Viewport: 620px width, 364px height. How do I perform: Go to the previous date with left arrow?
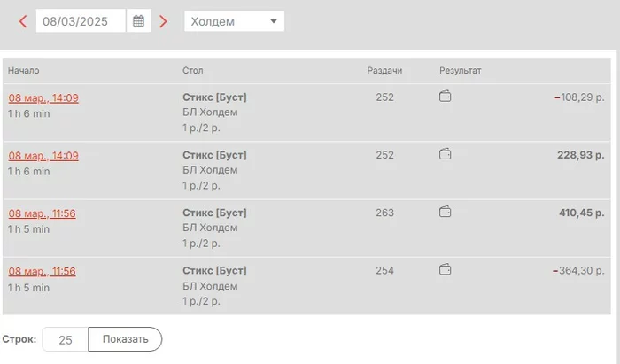[22, 21]
